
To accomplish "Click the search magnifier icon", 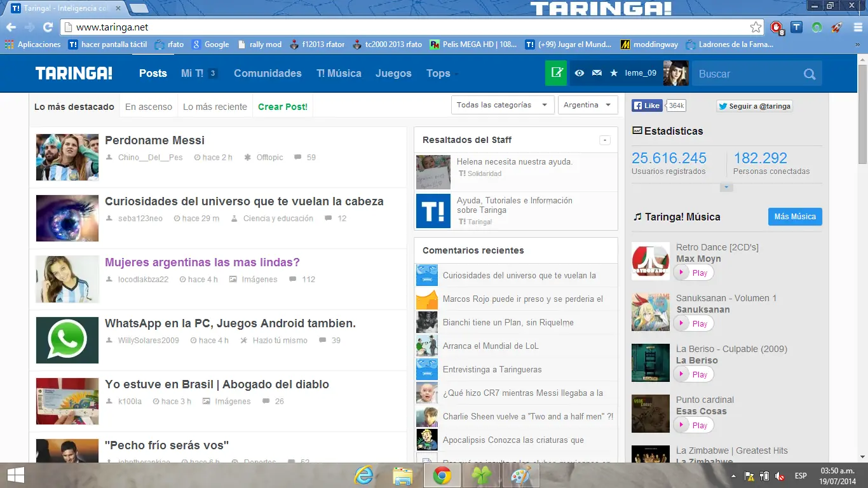I will pyautogui.click(x=810, y=74).
